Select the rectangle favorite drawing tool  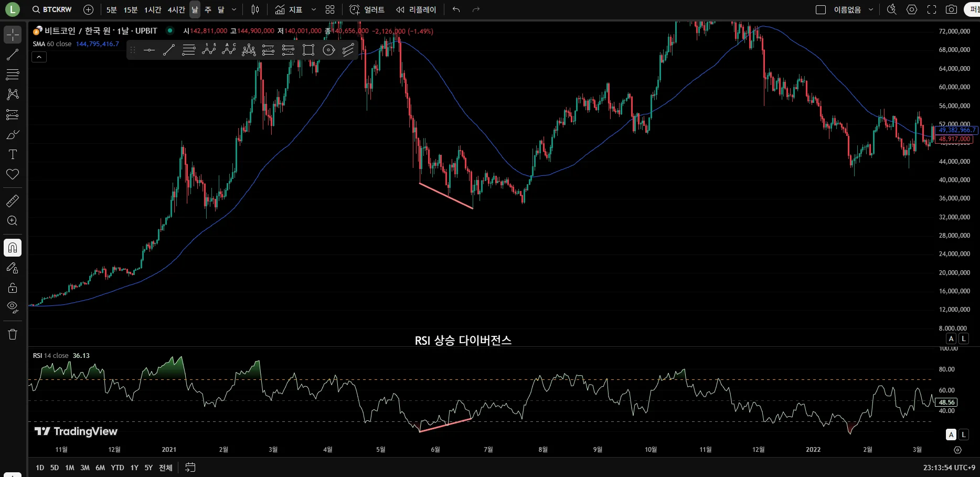click(308, 50)
